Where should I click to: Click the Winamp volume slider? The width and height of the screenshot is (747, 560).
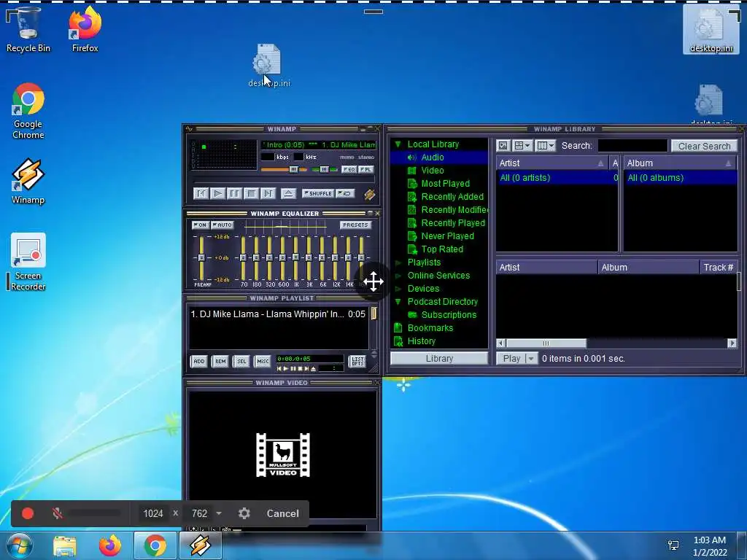coord(284,169)
